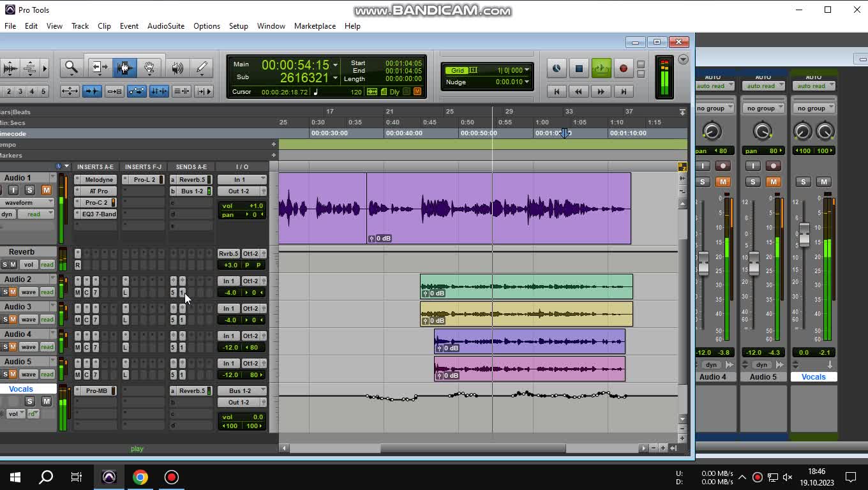Open the Grid value dropdown

coord(528,70)
